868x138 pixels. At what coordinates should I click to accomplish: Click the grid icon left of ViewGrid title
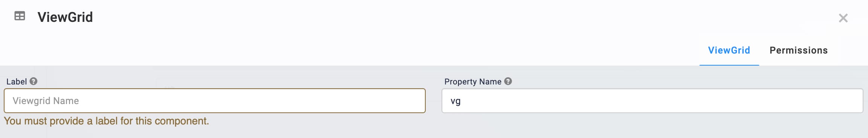pyautogui.click(x=20, y=16)
